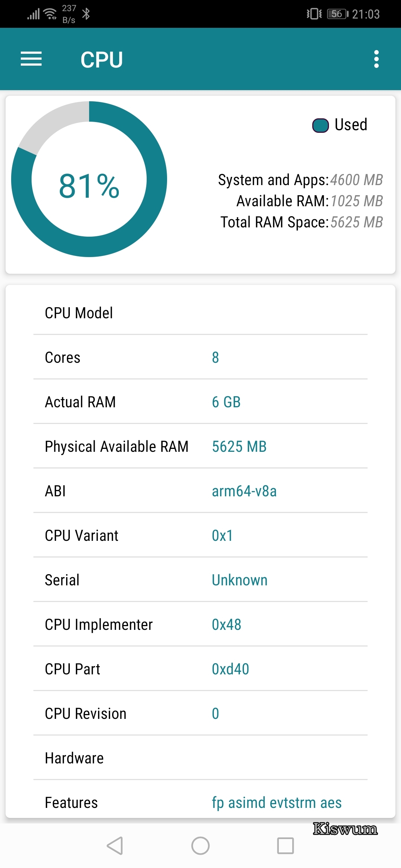Tap the Android back navigation button
Viewport: 401px width, 868px height.
click(115, 846)
